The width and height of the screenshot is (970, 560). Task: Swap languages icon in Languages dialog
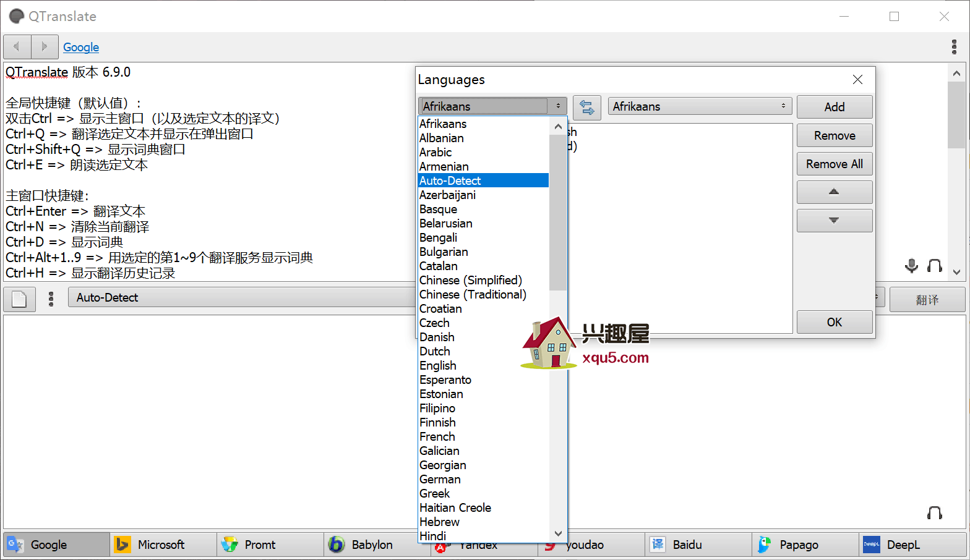click(587, 107)
